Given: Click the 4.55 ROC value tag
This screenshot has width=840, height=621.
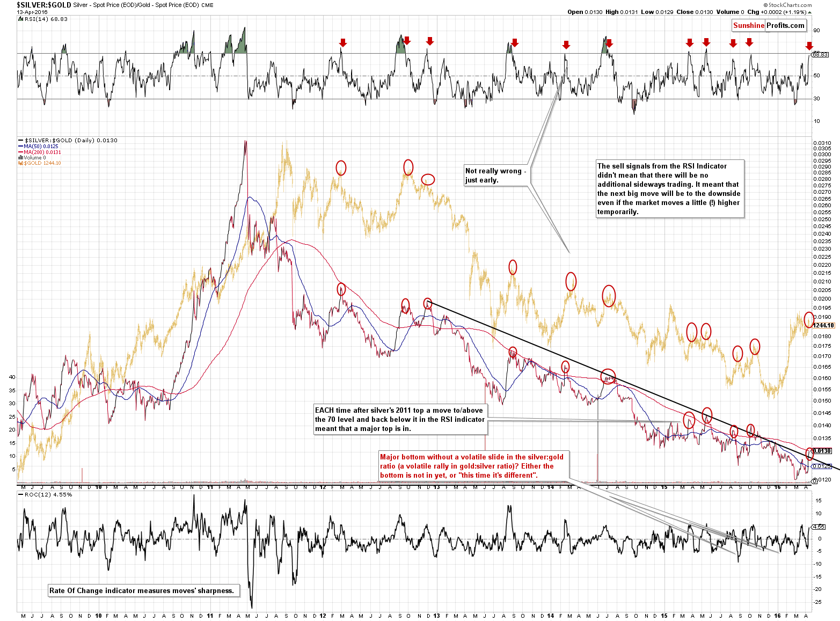Looking at the screenshot, I should [820, 527].
